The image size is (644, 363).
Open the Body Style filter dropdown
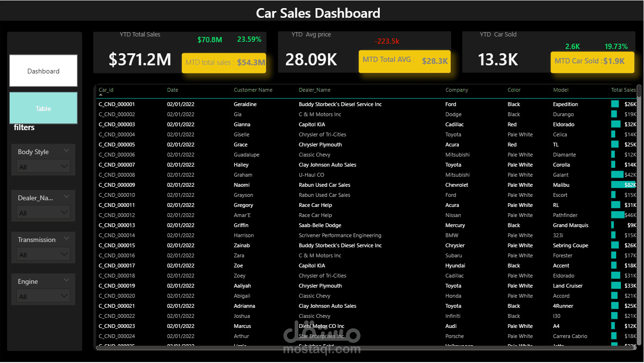coord(43,167)
